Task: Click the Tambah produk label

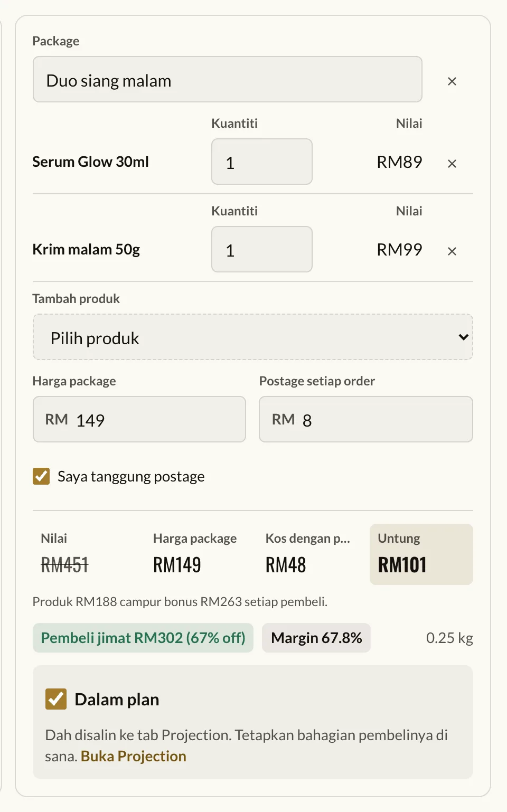Action: 76,299
